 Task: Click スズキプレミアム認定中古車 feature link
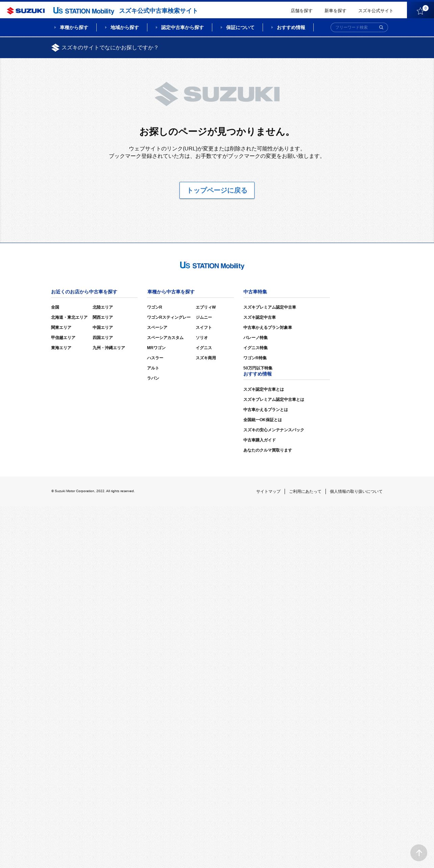(270, 307)
